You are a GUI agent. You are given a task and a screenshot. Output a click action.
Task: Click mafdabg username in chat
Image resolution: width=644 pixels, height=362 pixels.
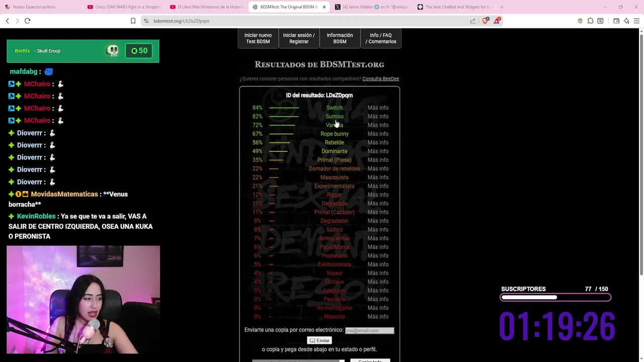24,71
